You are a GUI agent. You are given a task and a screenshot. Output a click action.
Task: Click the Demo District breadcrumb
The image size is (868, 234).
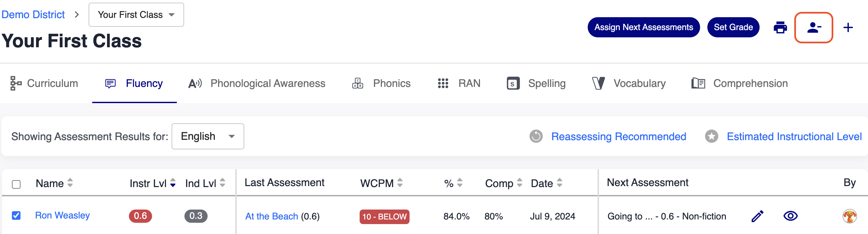33,15
